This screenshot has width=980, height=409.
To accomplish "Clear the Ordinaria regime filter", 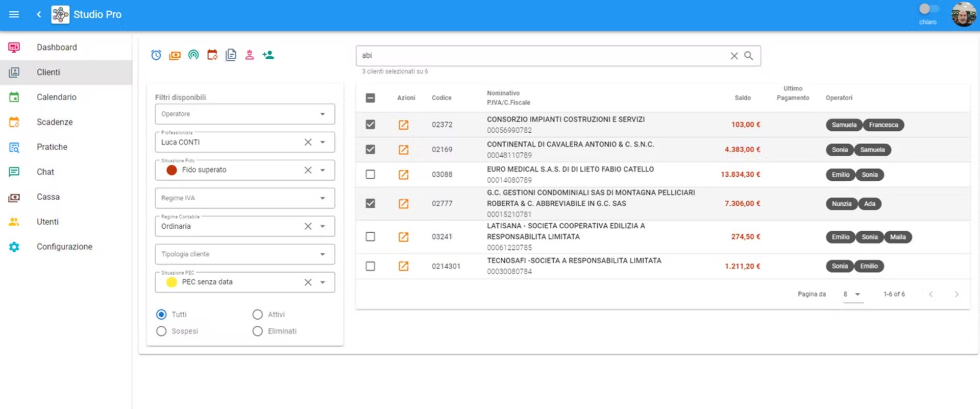I will (308, 226).
